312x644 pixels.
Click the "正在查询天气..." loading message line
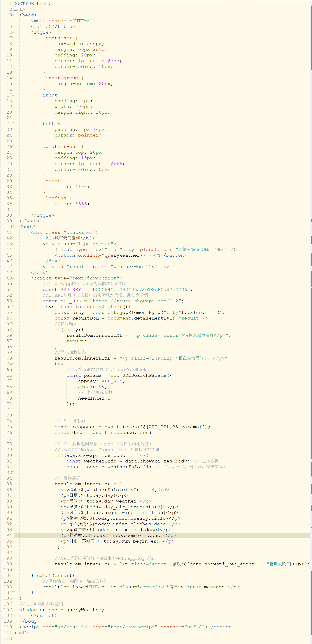(141, 358)
